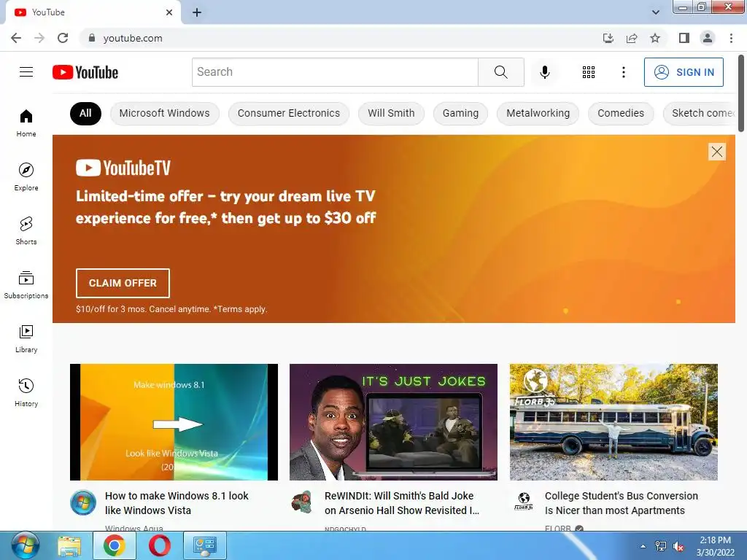Open College Student's Bus Conversion title

pyautogui.click(x=622, y=503)
